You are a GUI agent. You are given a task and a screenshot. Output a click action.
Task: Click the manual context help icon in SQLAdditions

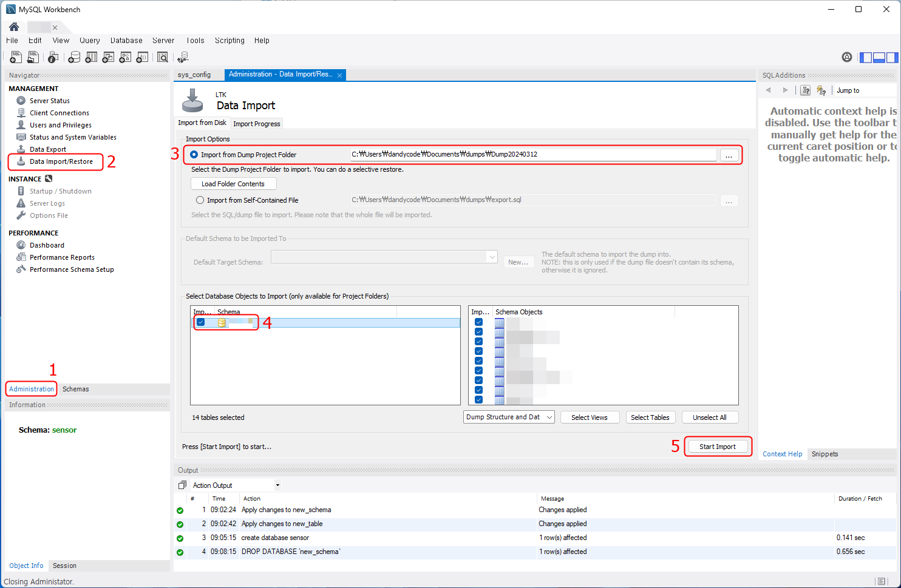806,90
